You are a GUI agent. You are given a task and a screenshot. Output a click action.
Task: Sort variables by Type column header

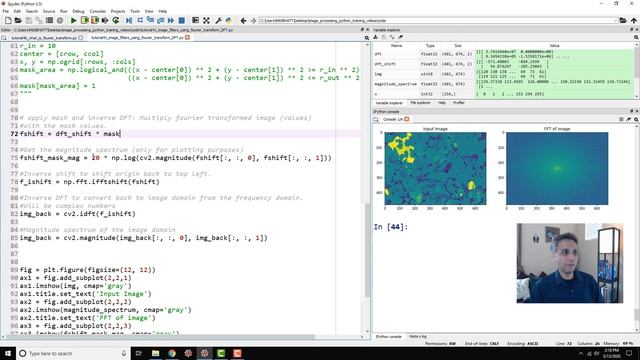[430, 46]
